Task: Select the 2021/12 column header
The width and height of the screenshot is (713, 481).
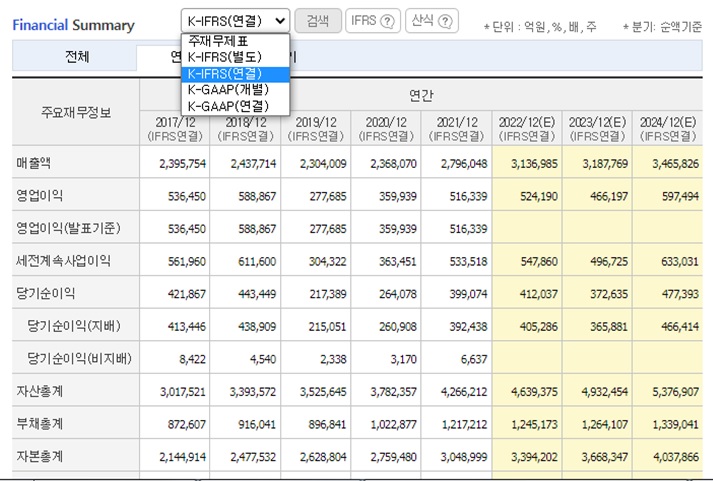Action: coord(457,129)
